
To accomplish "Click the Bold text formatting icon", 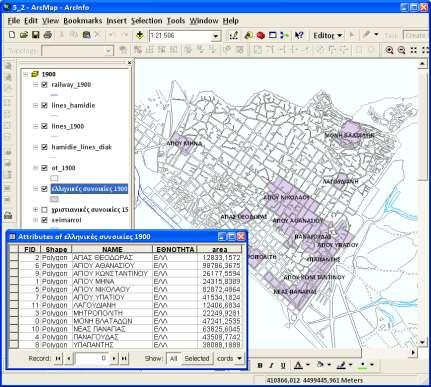I will click(260, 365).
